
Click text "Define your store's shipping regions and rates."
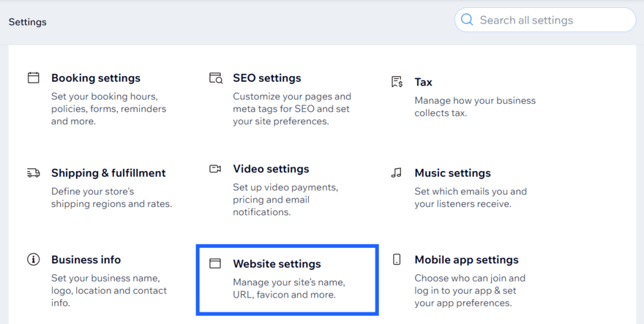[112, 197]
